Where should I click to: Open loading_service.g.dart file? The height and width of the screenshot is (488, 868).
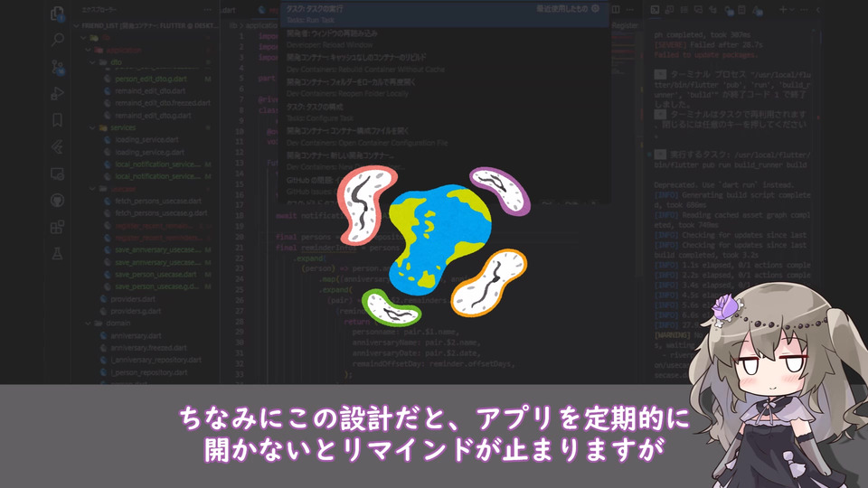pos(149,152)
